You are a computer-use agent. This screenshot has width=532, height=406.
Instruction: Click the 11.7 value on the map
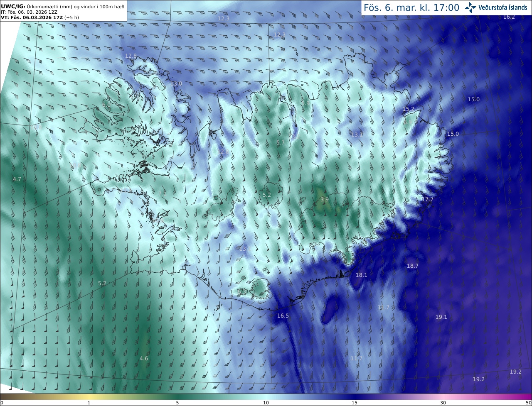357,358
